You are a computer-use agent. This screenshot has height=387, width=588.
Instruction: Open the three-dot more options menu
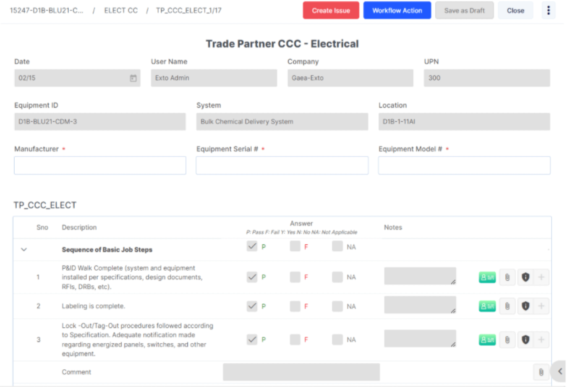click(548, 11)
